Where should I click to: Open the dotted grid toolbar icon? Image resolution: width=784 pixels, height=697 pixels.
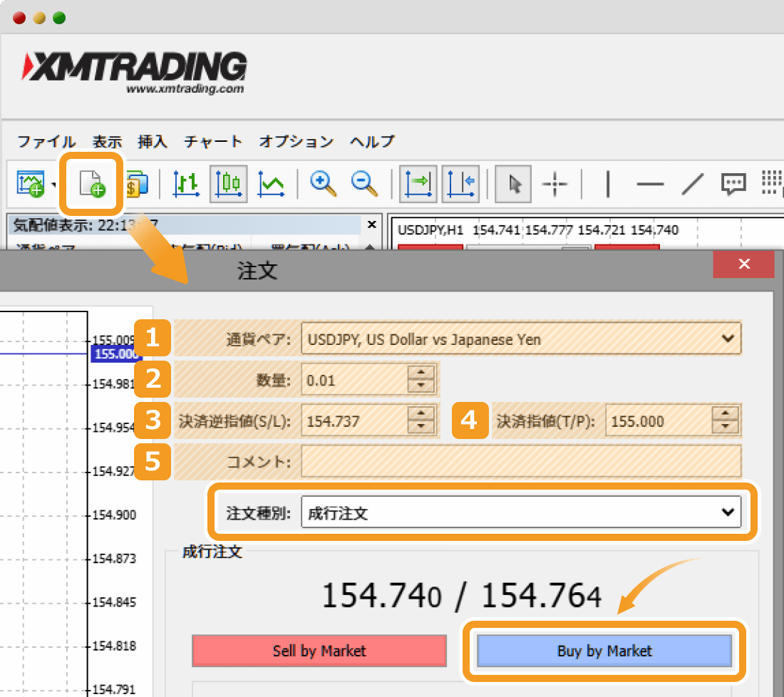pos(772,183)
